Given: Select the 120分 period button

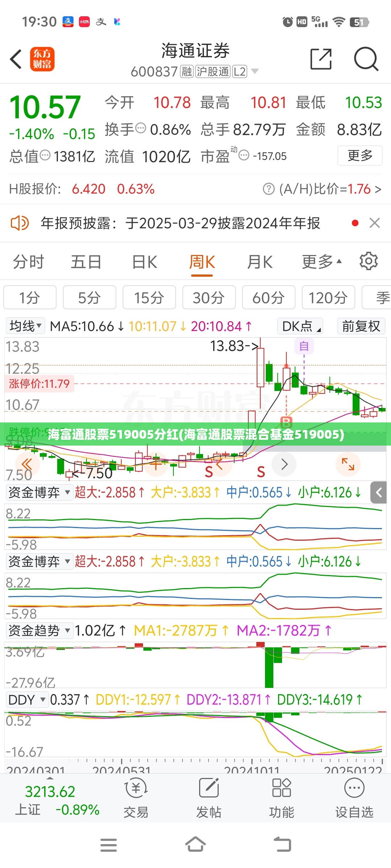Looking at the screenshot, I should pyautogui.click(x=328, y=297).
